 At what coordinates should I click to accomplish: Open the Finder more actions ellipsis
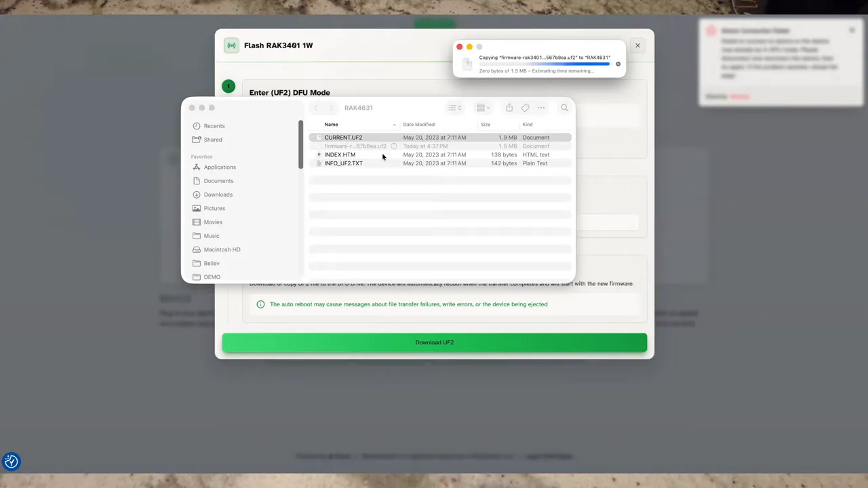[x=541, y=108]
